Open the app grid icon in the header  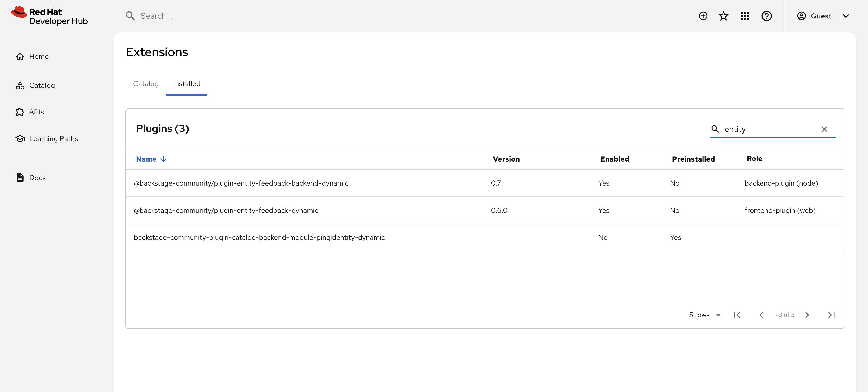[x=745, y=16]
